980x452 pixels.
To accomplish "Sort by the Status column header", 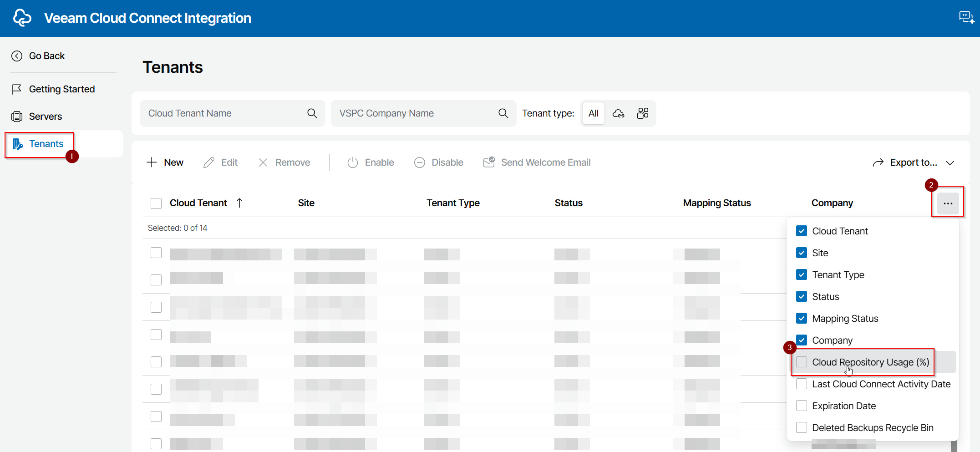I will [x=569, y=203].
